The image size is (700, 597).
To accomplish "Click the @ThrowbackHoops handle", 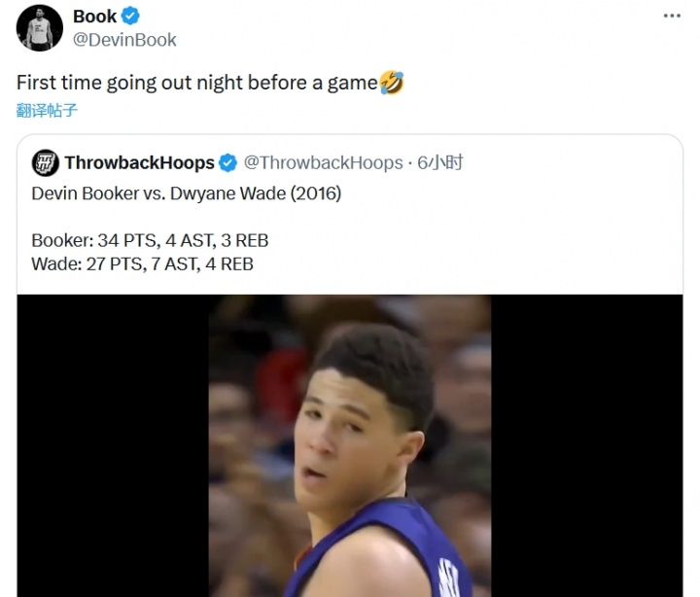I will 322,162.
